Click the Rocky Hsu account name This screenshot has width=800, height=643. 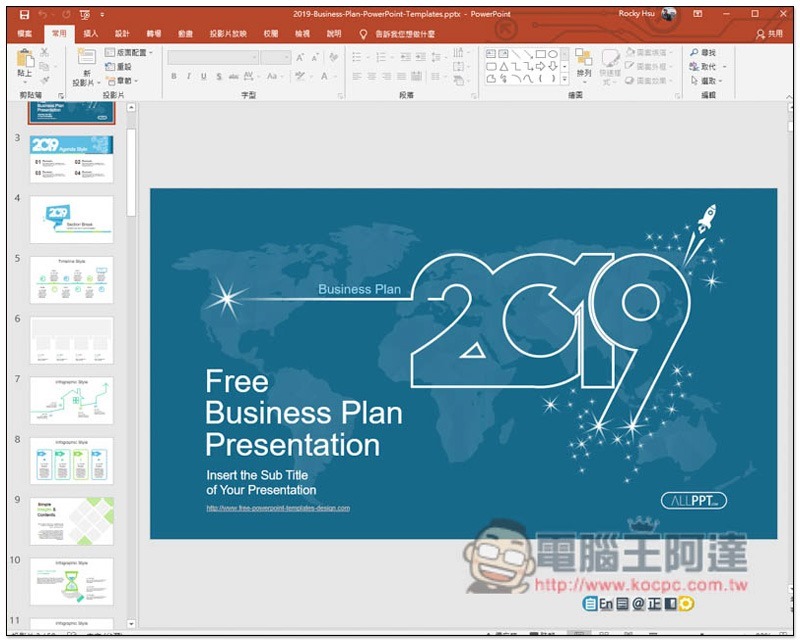click(x=636, y=14)
